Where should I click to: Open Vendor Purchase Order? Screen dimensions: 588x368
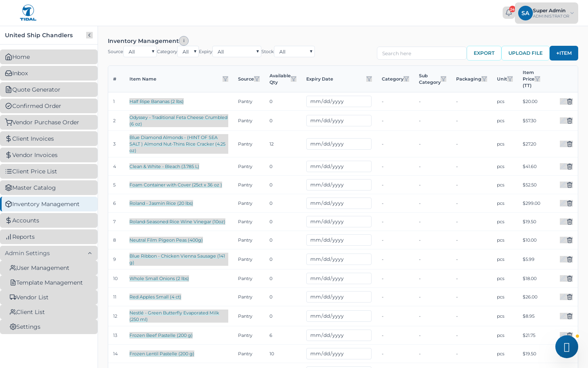49,122
